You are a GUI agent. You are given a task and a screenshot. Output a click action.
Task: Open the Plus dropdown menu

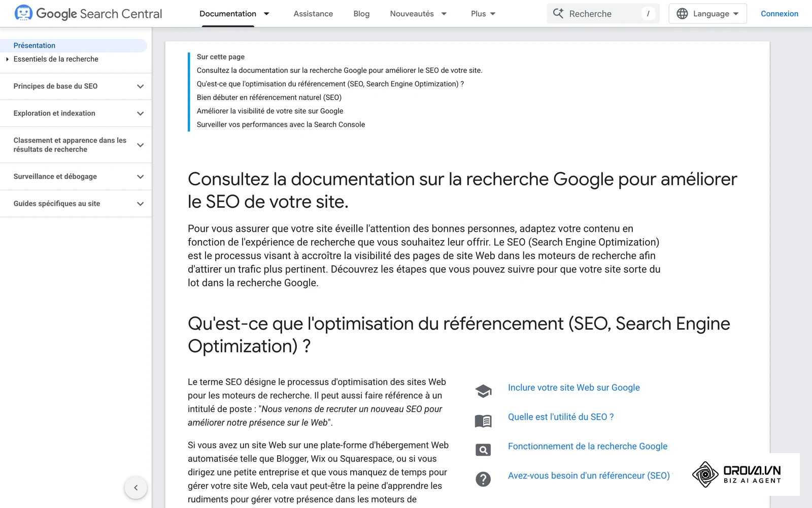[483, 14]
